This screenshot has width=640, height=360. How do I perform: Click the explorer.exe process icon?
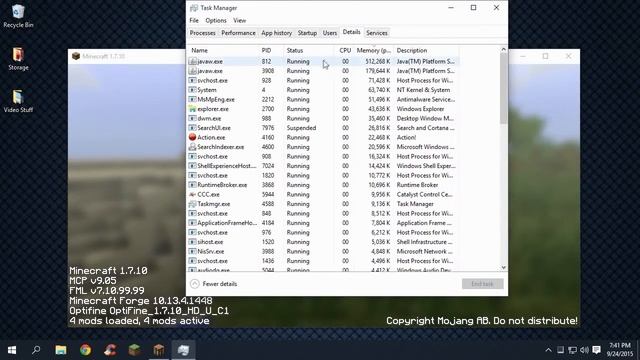[192, 109]
